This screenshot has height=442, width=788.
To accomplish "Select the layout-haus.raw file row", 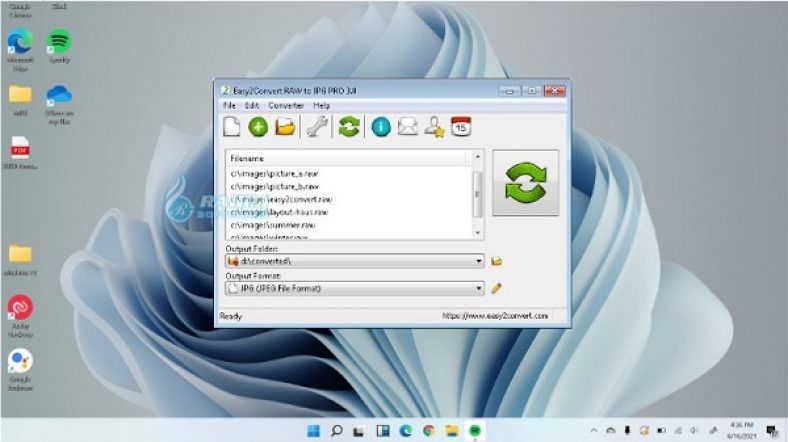I will 349,212.
